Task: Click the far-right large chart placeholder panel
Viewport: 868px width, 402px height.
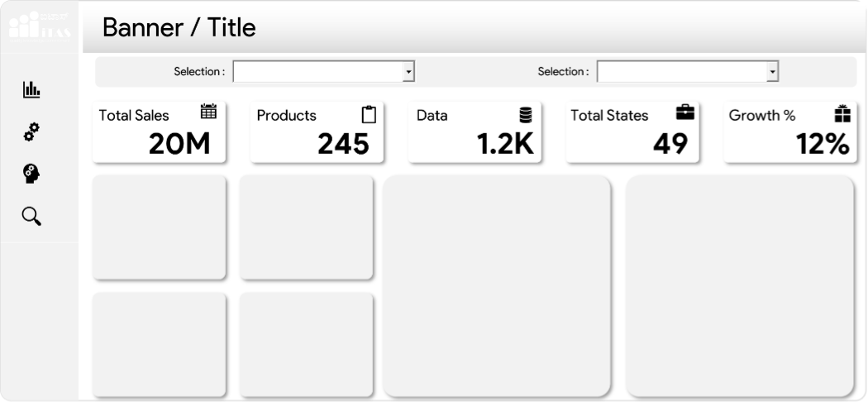Action: [x=740, y=285]
